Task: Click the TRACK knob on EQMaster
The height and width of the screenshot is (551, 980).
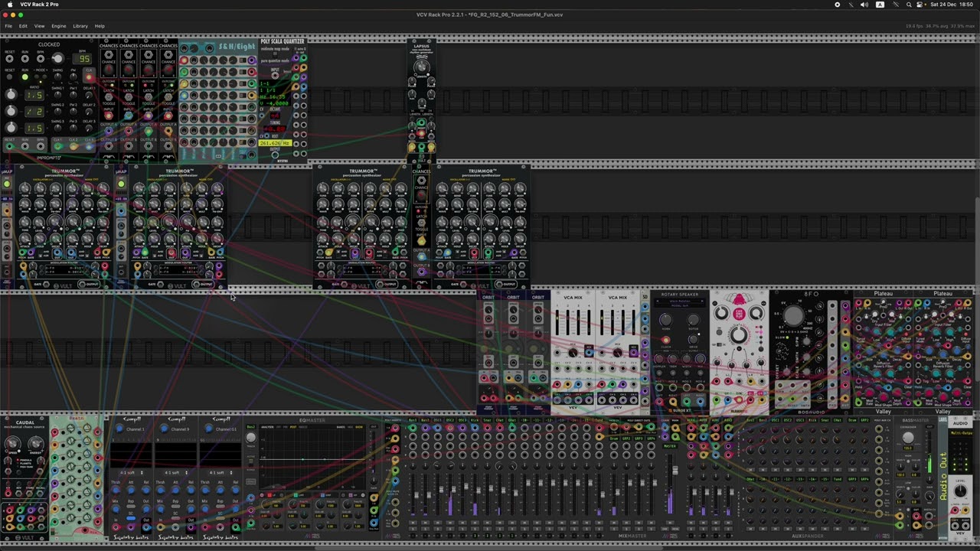Action: pyautogui.click(x=250, y=438)
